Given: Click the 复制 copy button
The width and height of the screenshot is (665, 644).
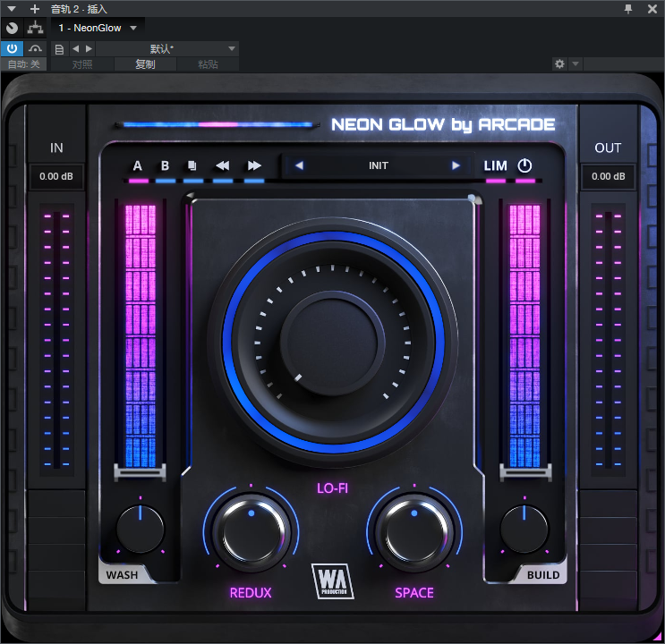Looking at the screenshot, I should click(x=145, y=64).
